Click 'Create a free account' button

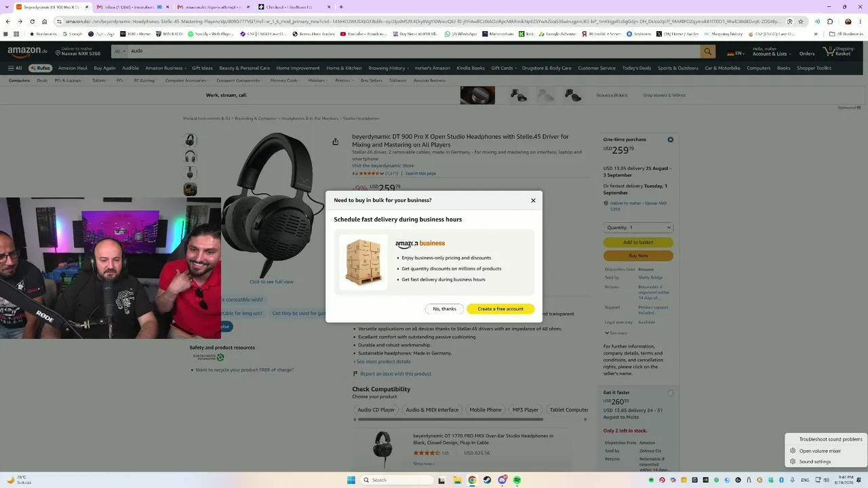[x=500, y=309]
